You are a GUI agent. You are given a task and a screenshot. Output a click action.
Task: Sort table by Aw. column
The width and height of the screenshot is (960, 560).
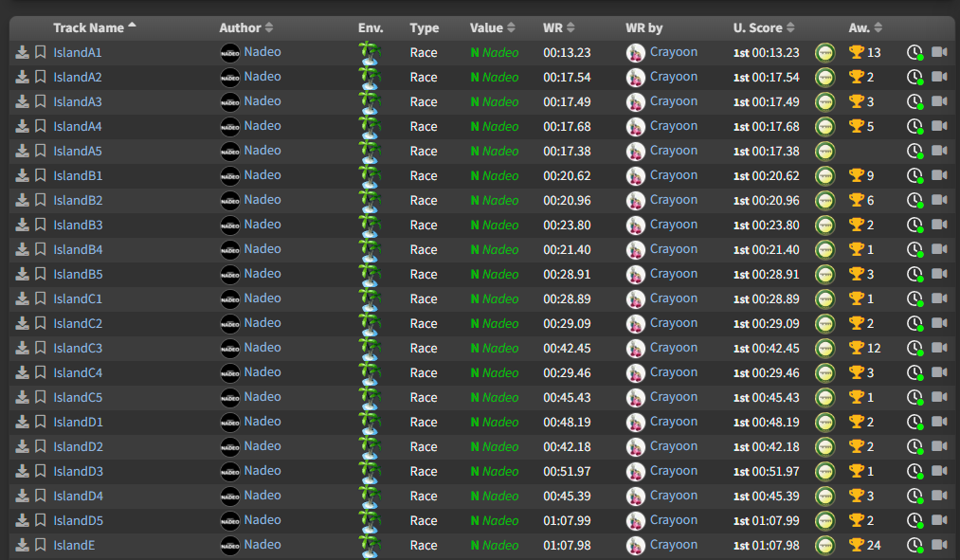tap(865, 27)
